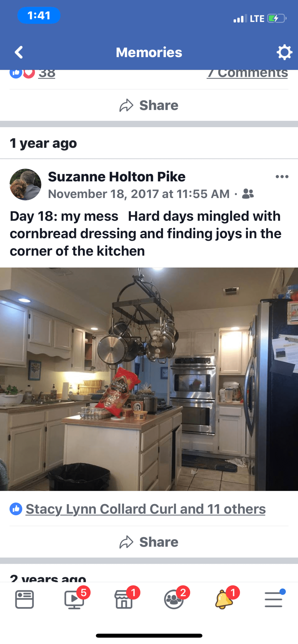Open the Groups tab icon
Image resolution: width=298 pixels, height=644 pixels.
tap(174, 599)
